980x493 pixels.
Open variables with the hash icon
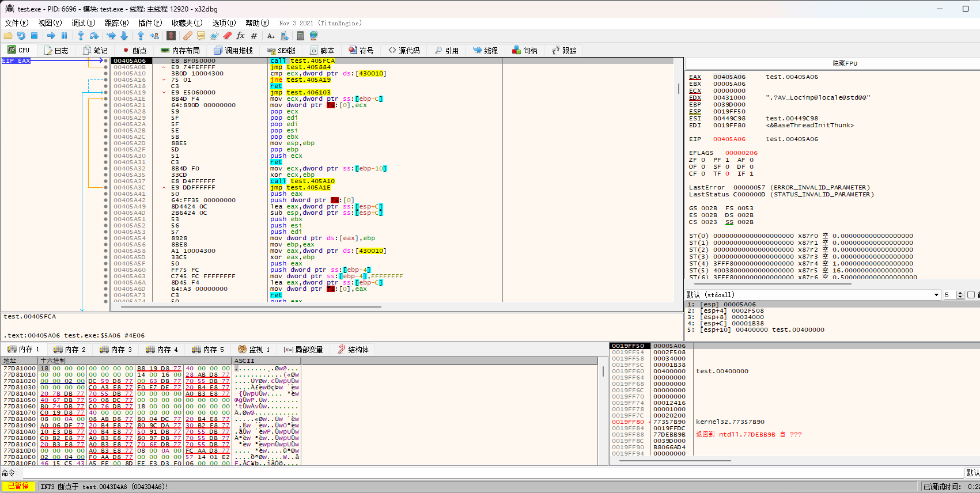click(254, 36)
